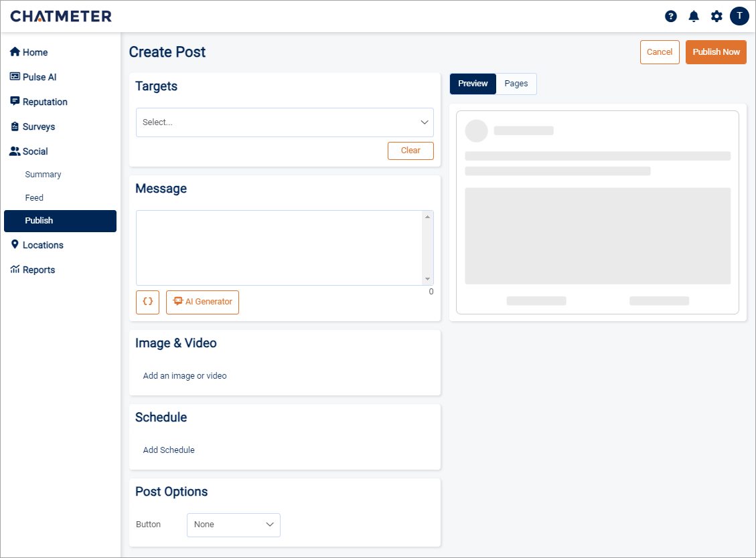
Task: Select the Preview tab
Action: pyautogui.click(x=472, y=84)
